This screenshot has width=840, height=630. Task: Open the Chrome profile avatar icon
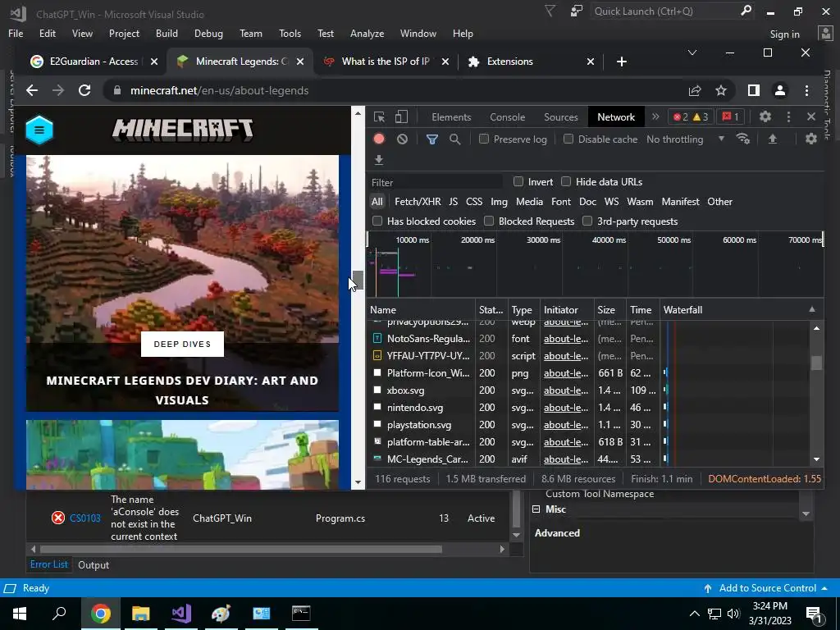tap(780, 90)
